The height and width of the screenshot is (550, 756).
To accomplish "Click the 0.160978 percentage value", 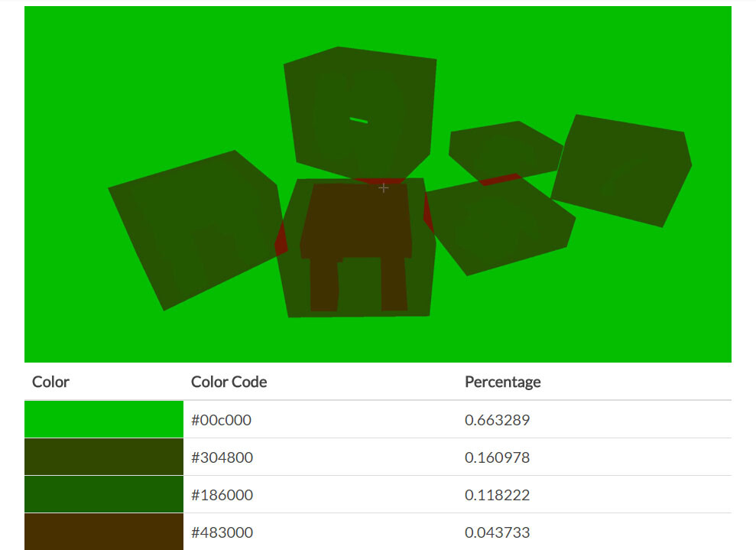I will [497, 457].
